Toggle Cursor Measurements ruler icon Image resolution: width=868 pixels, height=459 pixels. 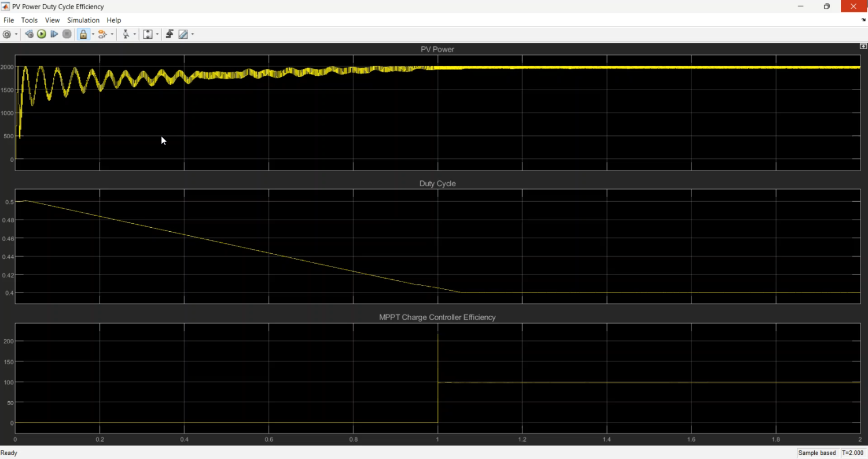[183, 34]
